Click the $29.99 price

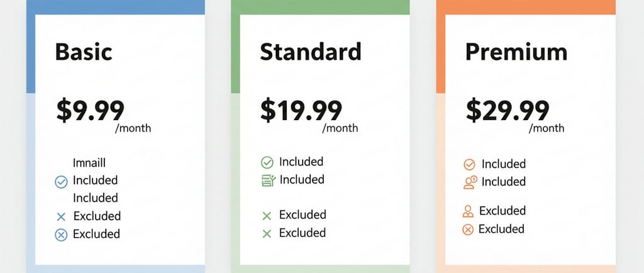pyautogui.click(x=508, y=111)
